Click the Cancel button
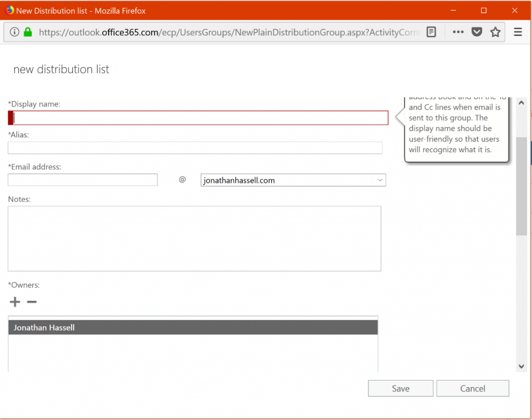 pos(472,388)
